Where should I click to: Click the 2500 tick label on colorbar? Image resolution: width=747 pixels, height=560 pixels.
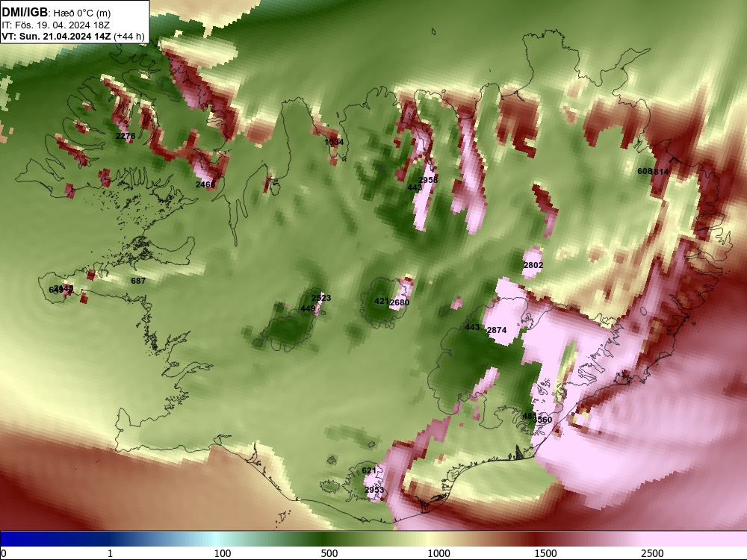[652, 553]
